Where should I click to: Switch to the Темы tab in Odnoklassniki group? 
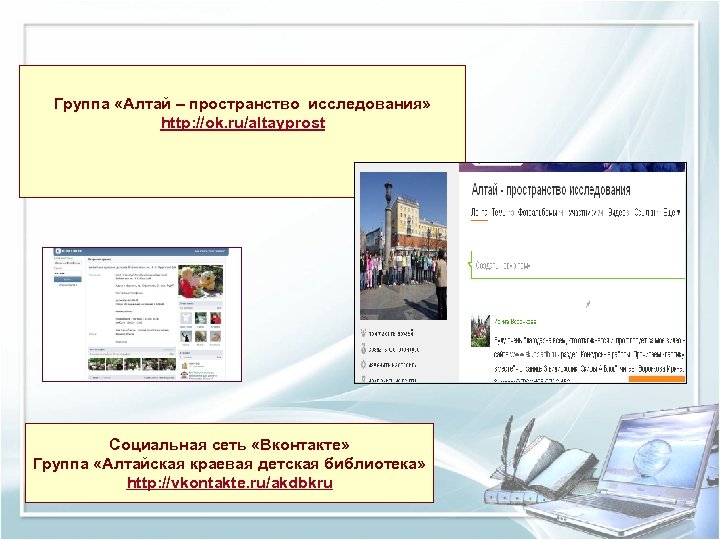point(499,213)
